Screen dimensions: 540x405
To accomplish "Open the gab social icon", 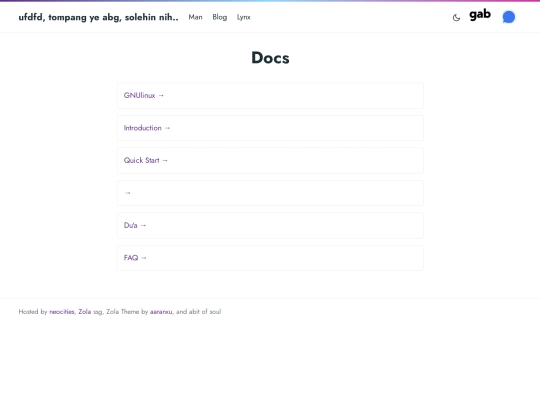I will tap(480, 15).
